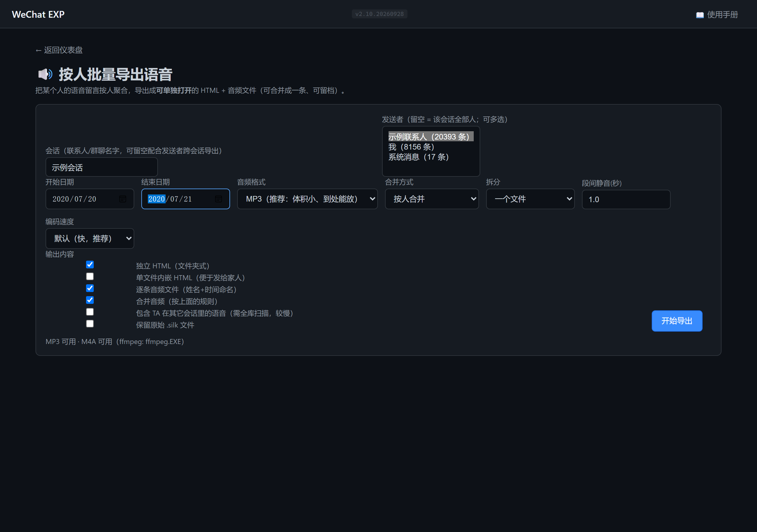
Task: Click the 结束日期 field 2020/07/21
Action: point(186,199)
